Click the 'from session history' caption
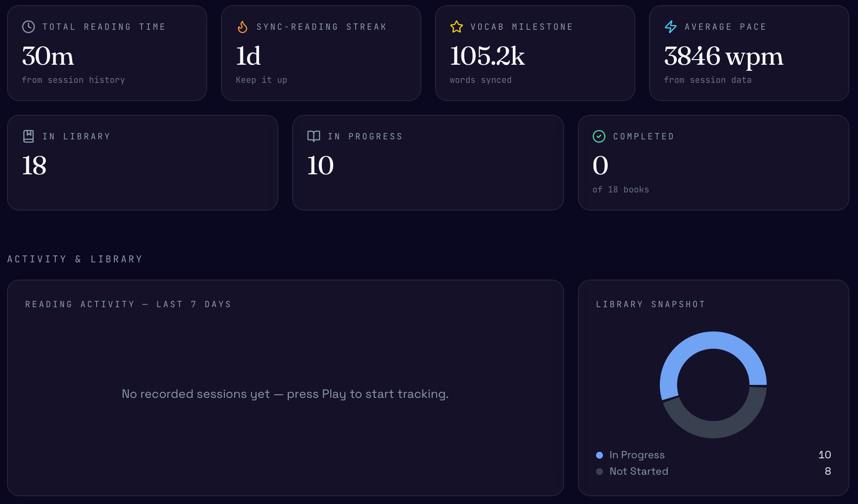This screenshot has width=858, height=504. [x=73, y=80]
